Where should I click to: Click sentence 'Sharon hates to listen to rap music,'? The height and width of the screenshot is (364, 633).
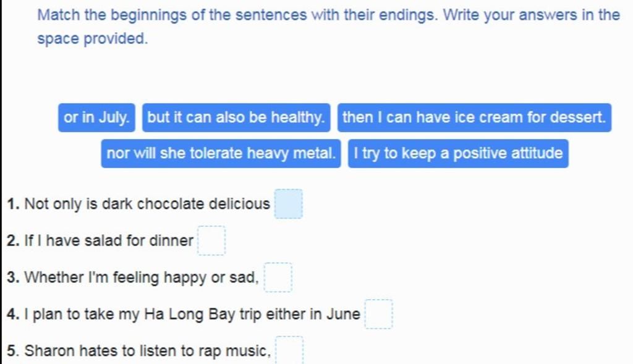(147, 350)
